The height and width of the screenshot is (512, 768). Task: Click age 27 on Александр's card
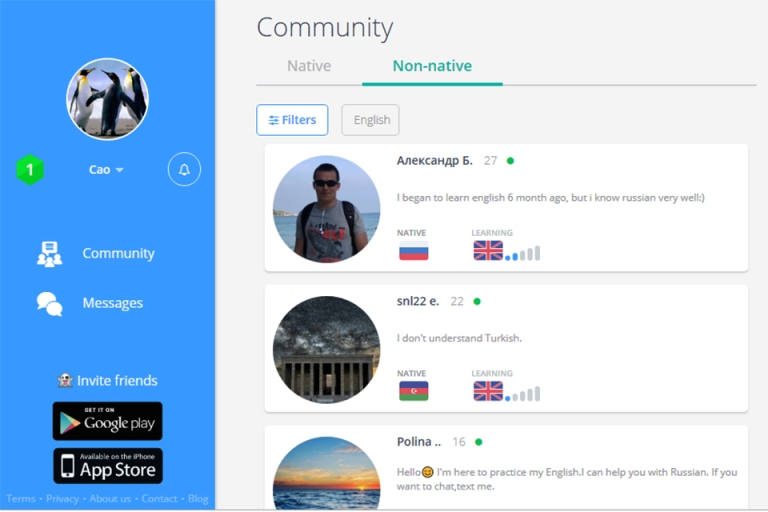(490, 161)
